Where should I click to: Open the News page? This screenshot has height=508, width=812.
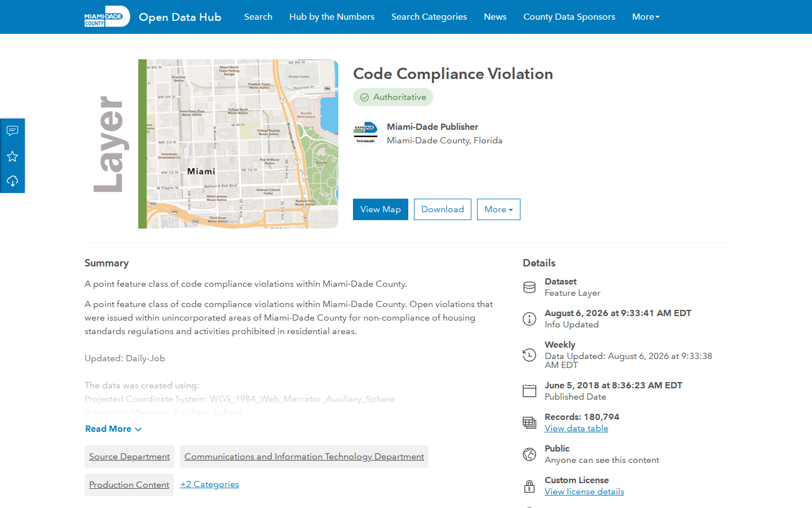pyautogui.click(x=495, y=17)
